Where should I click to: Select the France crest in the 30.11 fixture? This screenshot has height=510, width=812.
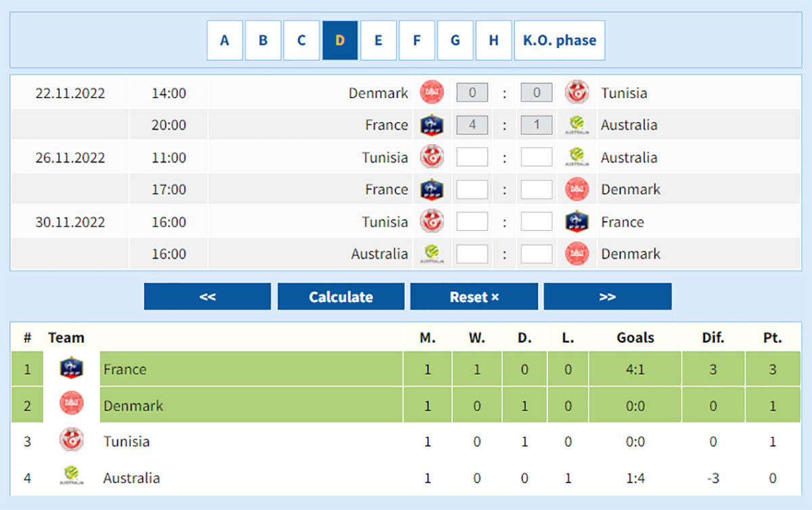coord(577,221)
